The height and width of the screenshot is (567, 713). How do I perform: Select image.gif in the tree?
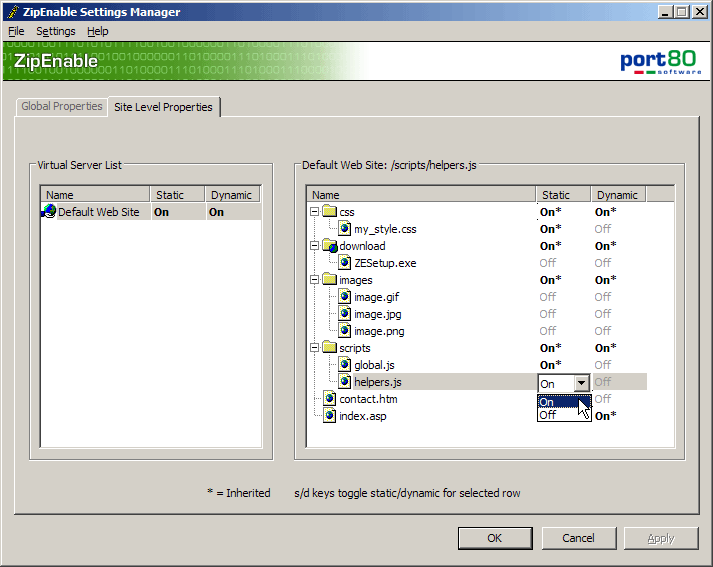(x=377, y=297)
